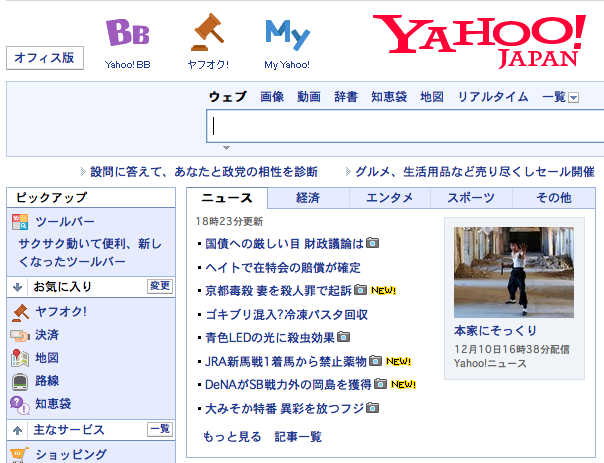Viewport: 604px width, 463px height.
Task: Select the 動画 search tab
Action: (309, 97)
